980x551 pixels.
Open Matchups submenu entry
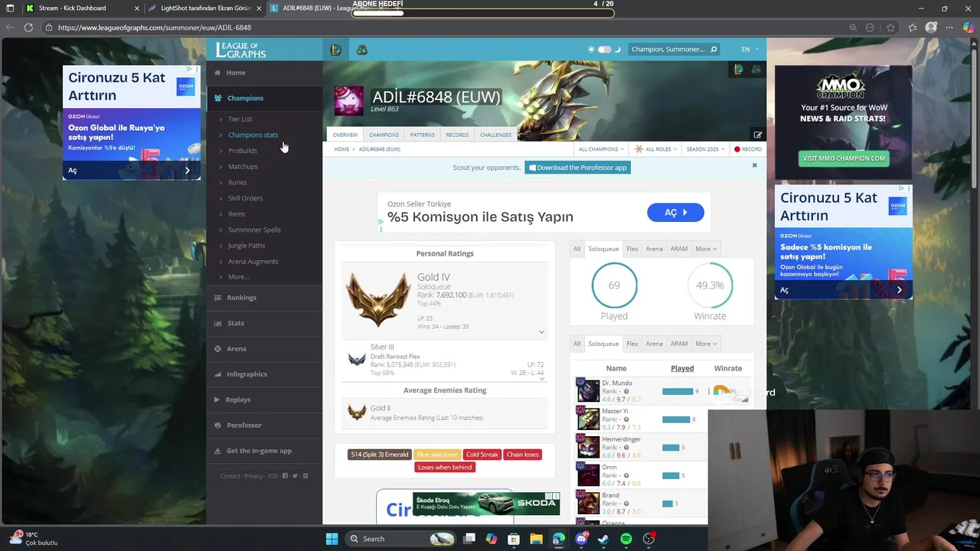pos(243,166)
